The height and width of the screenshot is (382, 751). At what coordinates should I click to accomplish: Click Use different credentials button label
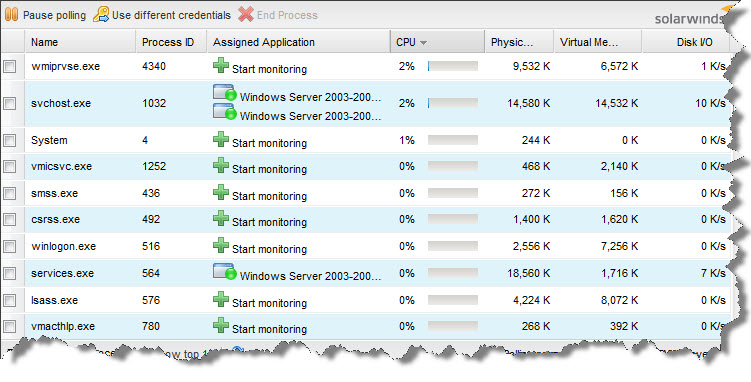click(x=171, y=15)
